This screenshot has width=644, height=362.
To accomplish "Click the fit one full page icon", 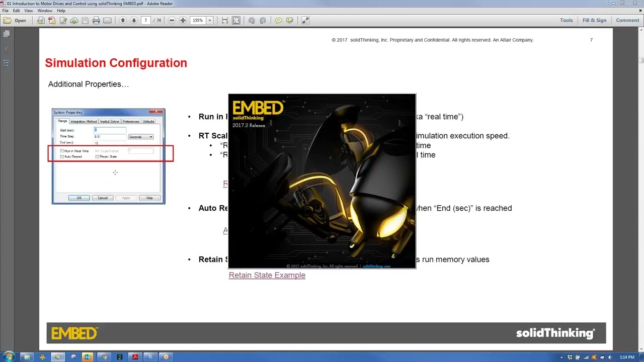I will click(x=236, y=21).
